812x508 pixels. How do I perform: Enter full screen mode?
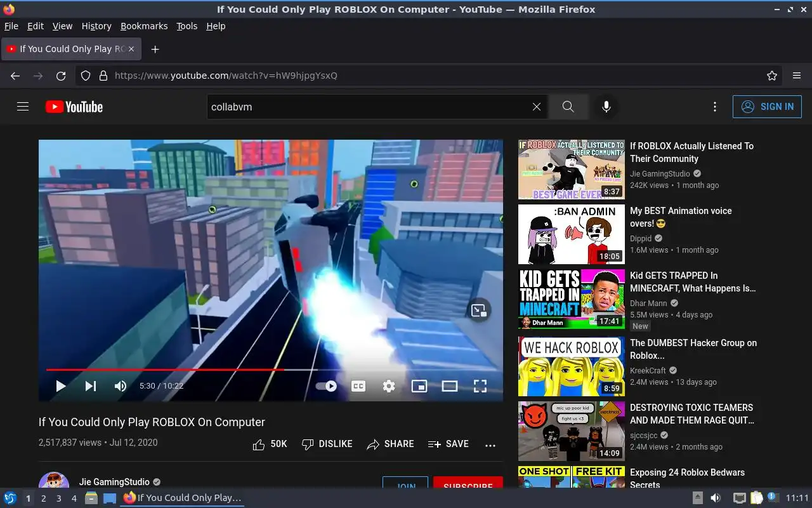coord(480,385)
